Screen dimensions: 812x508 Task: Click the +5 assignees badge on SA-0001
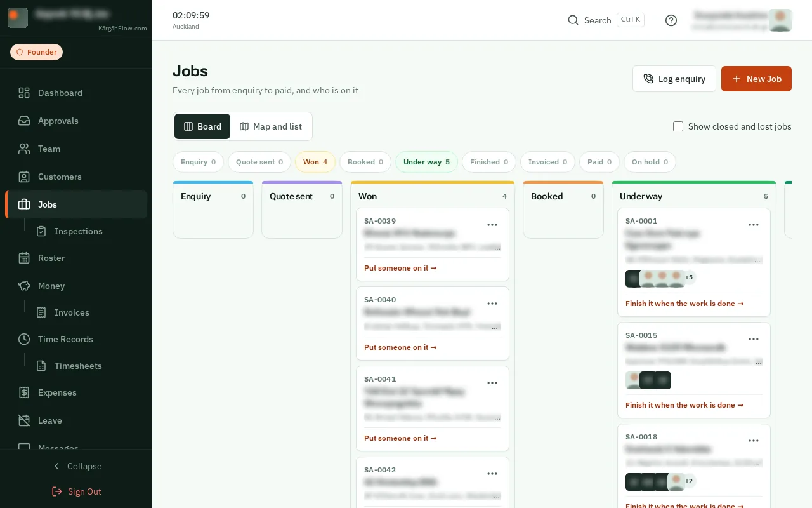[689, 277]
